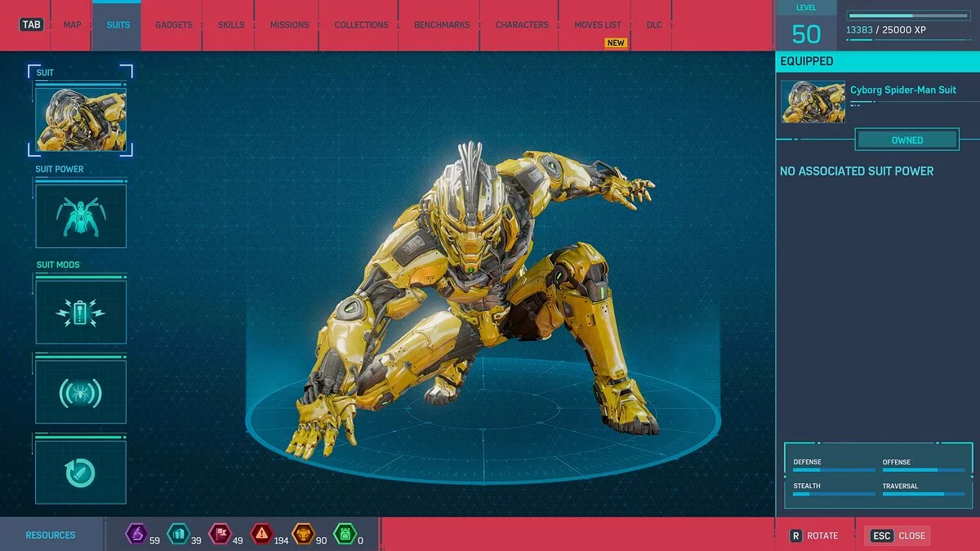Open the Moves List tab
The height and width of the screenshot is (551, 980).
[598, 25]
